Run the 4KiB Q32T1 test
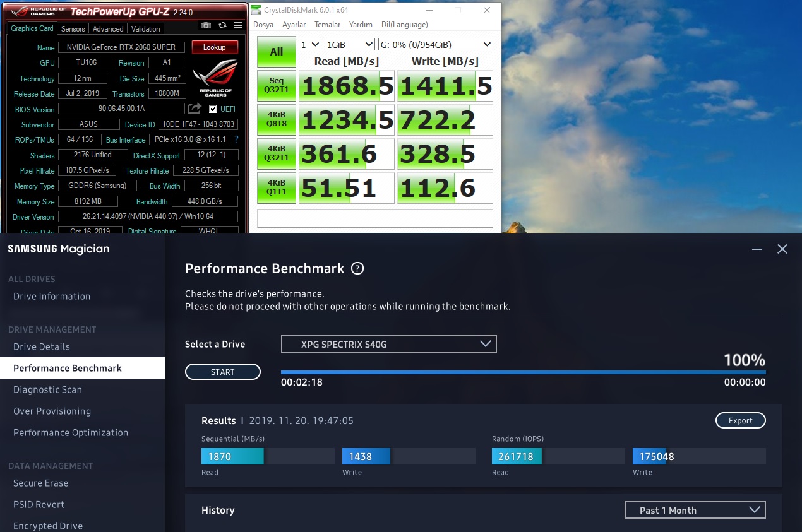The image size is (802, 532). pos(277,154)
